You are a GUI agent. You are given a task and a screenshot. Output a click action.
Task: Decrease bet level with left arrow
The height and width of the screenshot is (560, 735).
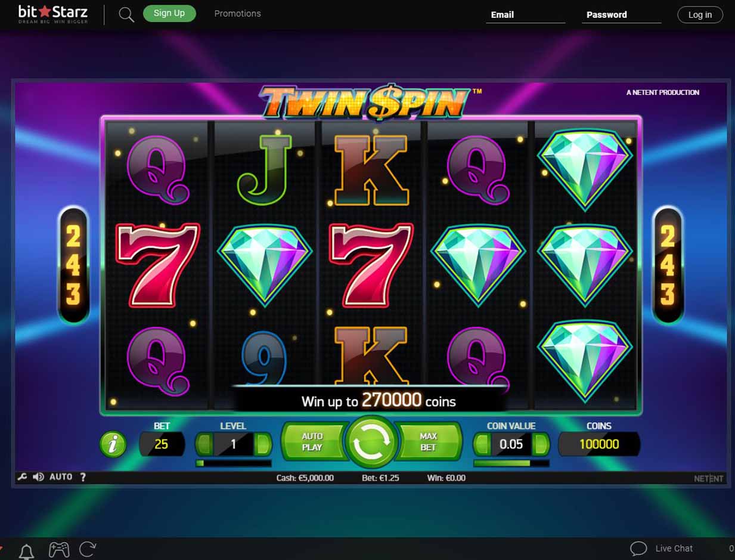[x=204, y=444]
